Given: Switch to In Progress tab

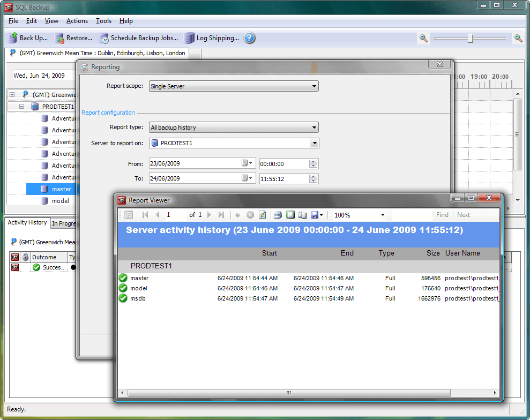Looking at the screenshot, I should [64, 224].
